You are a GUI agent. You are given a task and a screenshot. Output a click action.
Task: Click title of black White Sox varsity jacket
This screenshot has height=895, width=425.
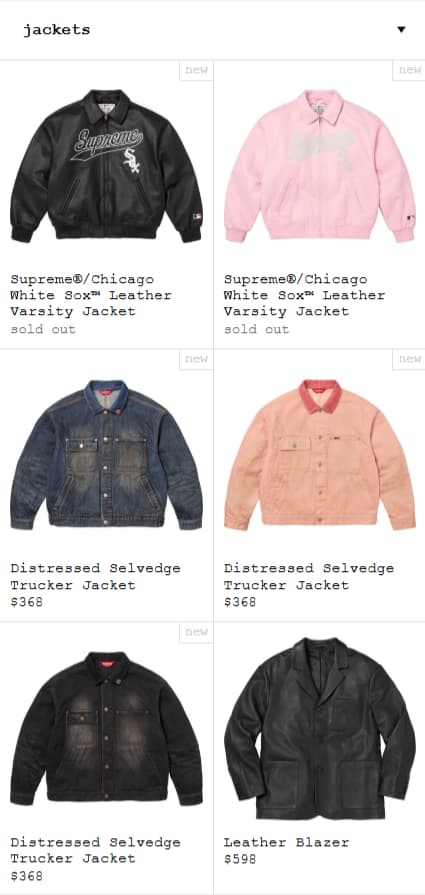(x=91, y=295)
